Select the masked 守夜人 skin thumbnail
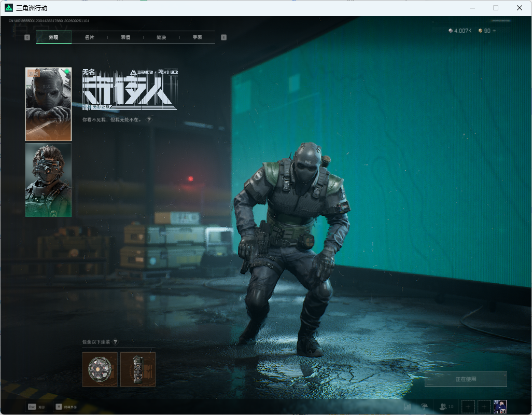Screen dimensions: 532x415 (x=49, y=104)
